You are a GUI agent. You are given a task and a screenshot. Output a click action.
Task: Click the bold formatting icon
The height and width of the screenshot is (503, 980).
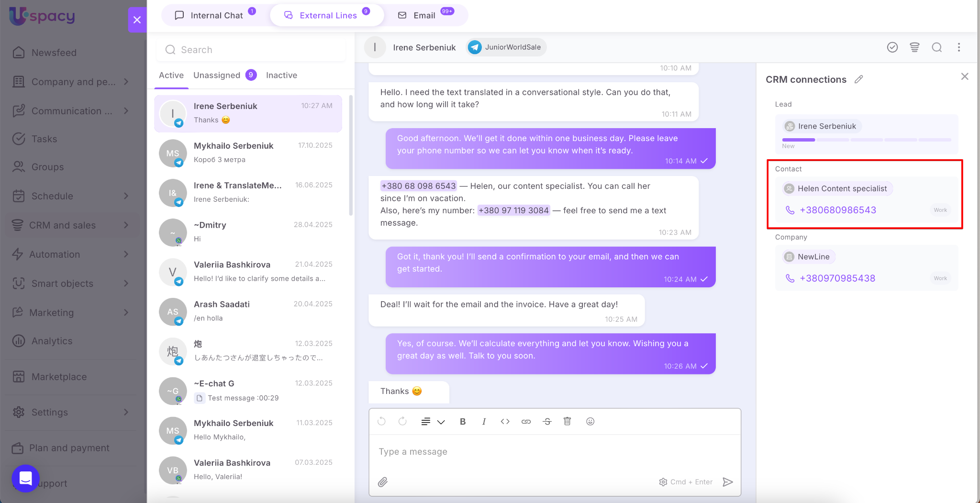coord(463,421)
